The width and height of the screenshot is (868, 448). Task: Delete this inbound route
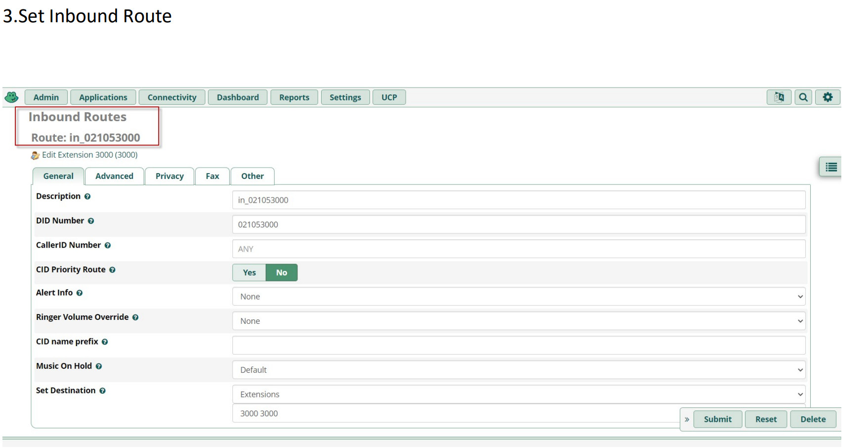point(813,419)
